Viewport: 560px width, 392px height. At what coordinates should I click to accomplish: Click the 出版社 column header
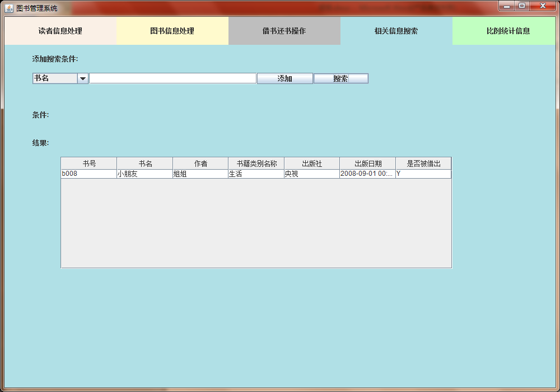click(x=312, y=164)
